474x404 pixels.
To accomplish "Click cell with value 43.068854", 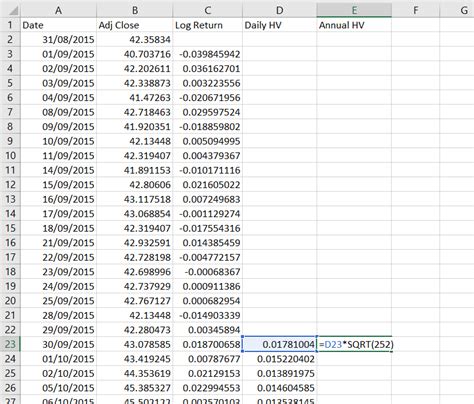I will 135,213.
